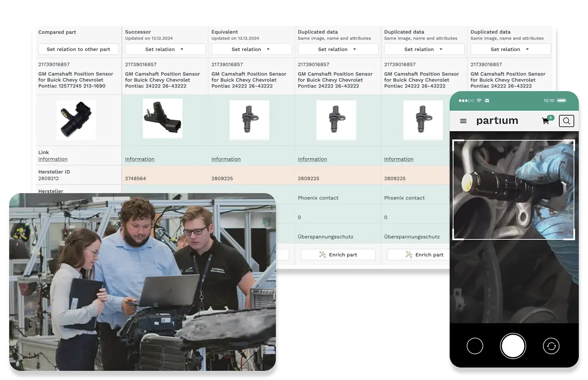This screenshot has width=588, height=380.
Task: Open Set relation dropdown under Successor
Action: (165, 49)
